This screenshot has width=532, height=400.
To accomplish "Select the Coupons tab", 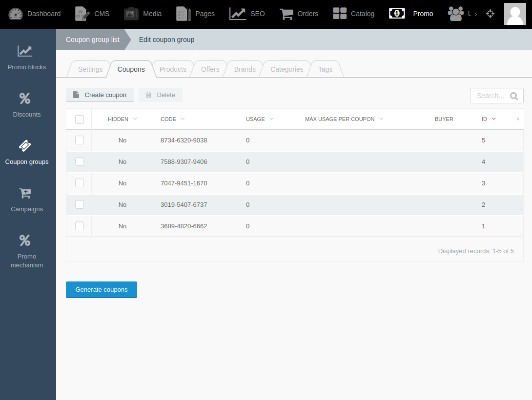I will 131,69.
